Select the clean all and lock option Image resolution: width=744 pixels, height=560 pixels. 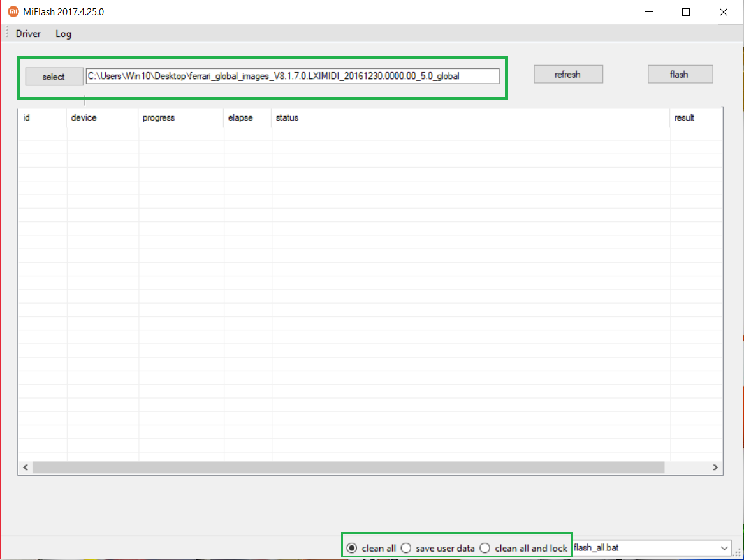click(x=523, y=548)
